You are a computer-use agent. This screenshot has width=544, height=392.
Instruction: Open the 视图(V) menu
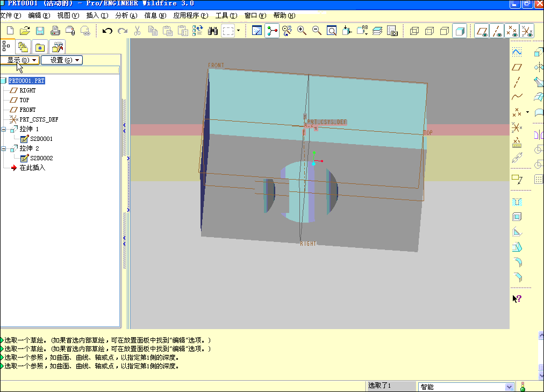coord(68,16)
